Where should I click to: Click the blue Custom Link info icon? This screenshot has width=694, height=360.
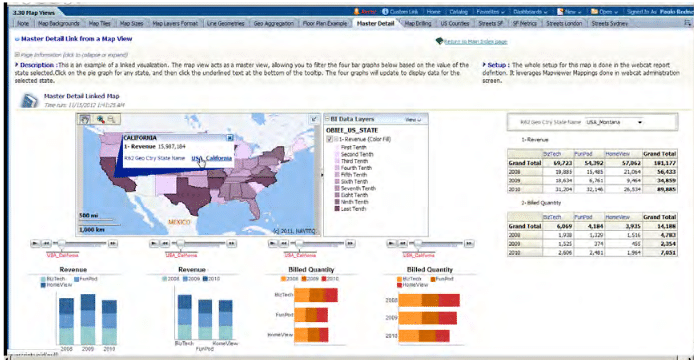[385, 12]
